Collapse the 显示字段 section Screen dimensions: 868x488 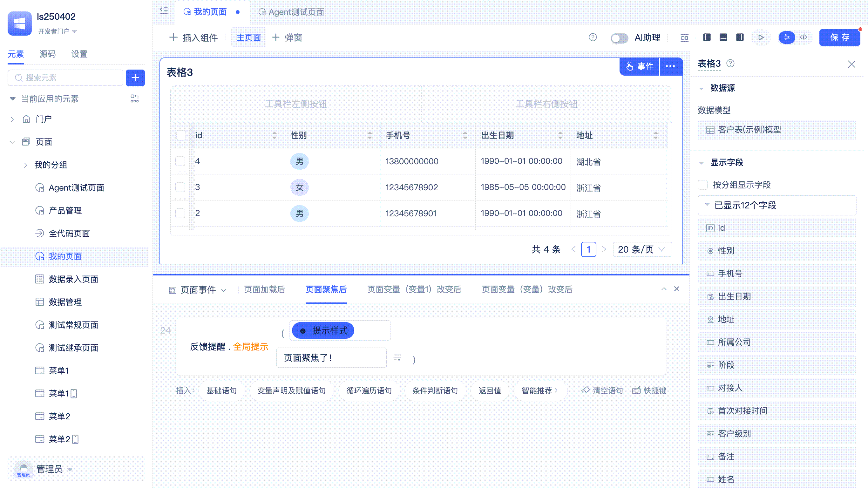[701, 163]
